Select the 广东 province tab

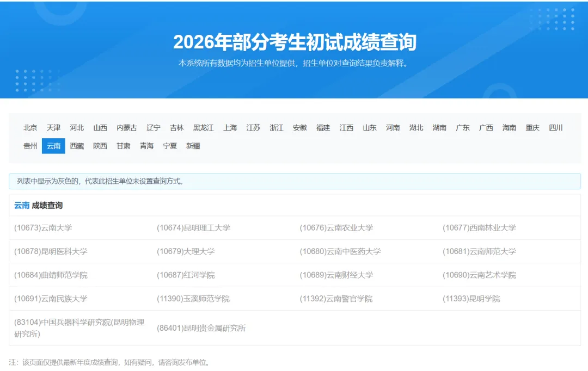(462, 128)
